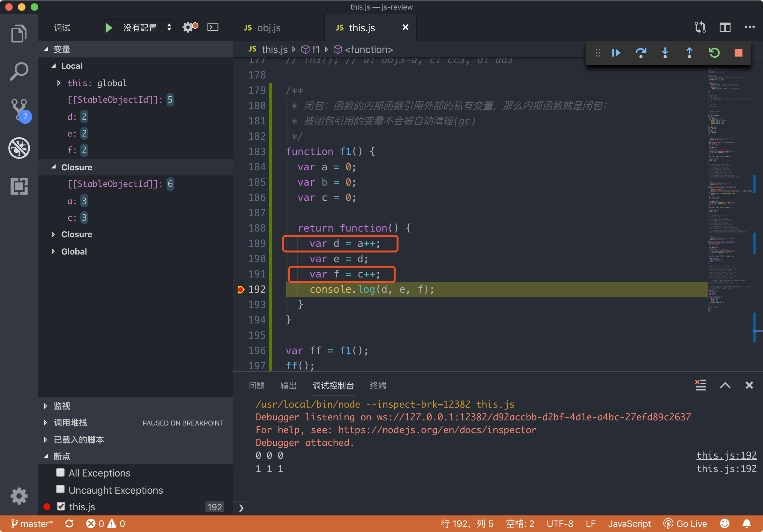Open the Source Control sidebar icon
Screen dimensions: 763x532
pyautogui.click(x=19, y=109)
